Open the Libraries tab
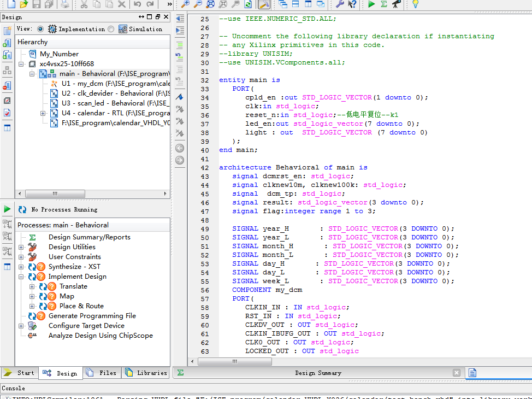Image resolution: width=532 pixels, height=399 pixels. tap(146, 373)
